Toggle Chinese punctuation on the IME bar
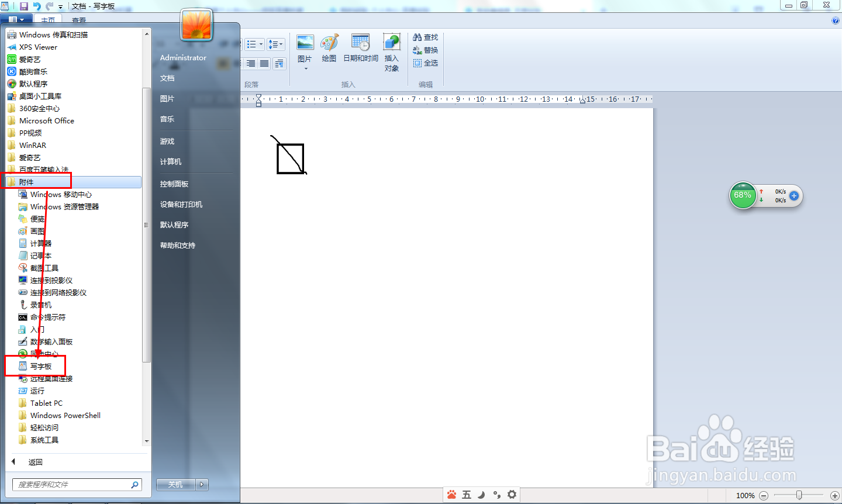This screenshot has height=504, width=842. tap(496, 495)
